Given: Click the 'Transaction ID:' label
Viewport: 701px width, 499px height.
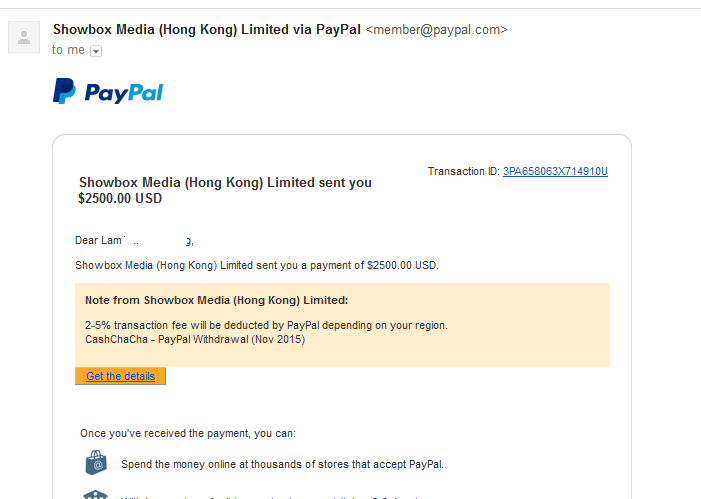Looking at the screenshot, I should [463, 171].
